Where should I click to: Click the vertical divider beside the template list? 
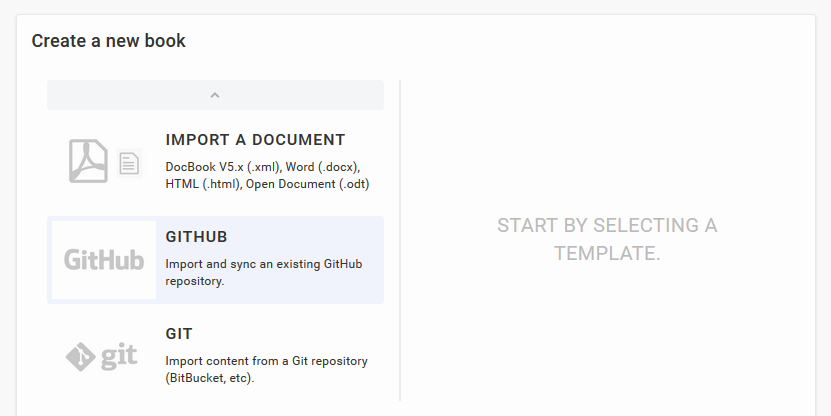tap(400, 240)
